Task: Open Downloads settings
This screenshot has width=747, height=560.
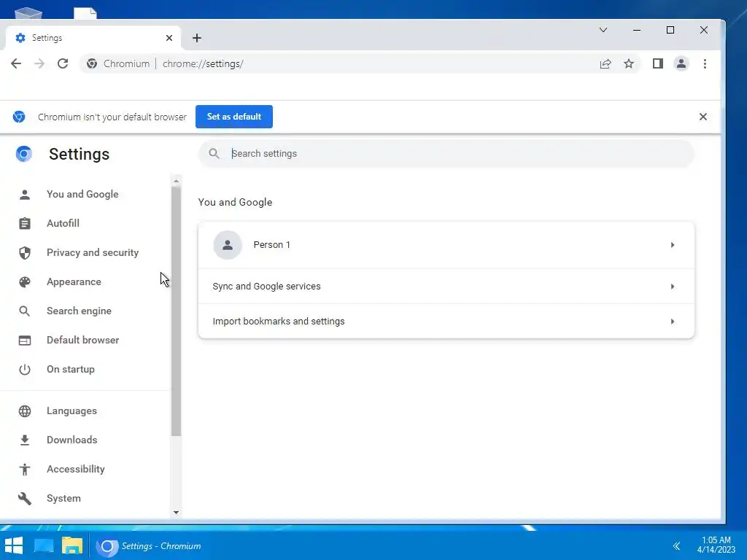Action: point(72,440)
